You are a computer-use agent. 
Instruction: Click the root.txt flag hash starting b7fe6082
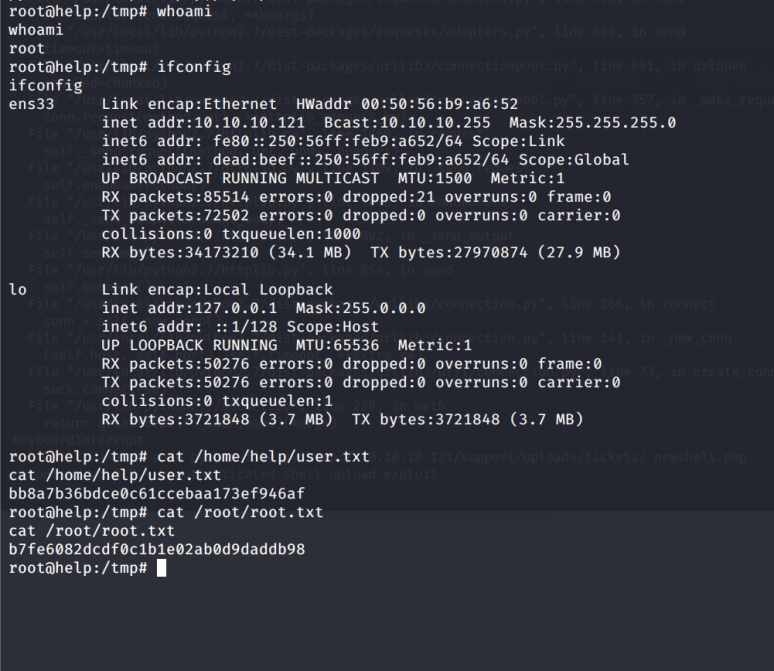[156, 549]
